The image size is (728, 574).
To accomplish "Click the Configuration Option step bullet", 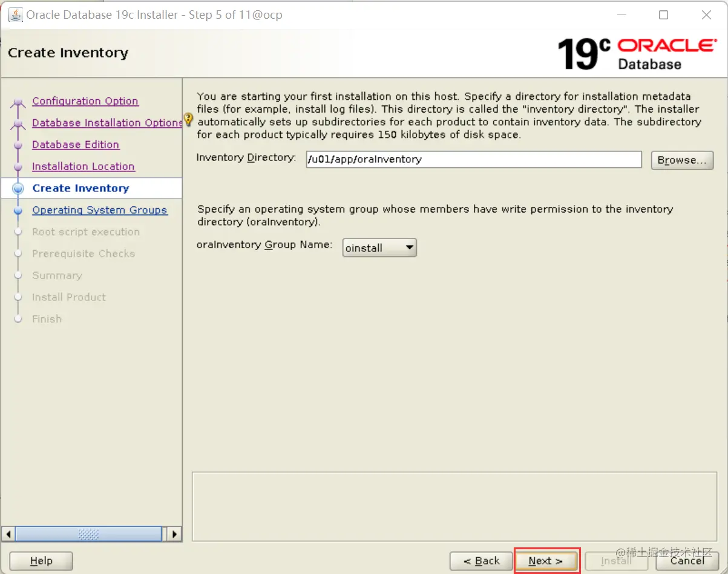I will coord(18,102).
